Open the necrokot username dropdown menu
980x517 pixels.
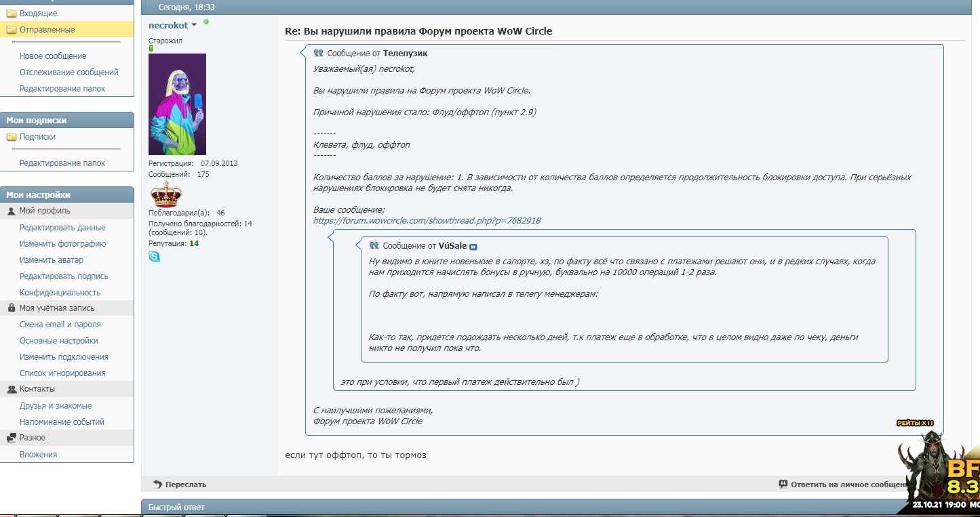pyautogui.click(x=194, y=25)
